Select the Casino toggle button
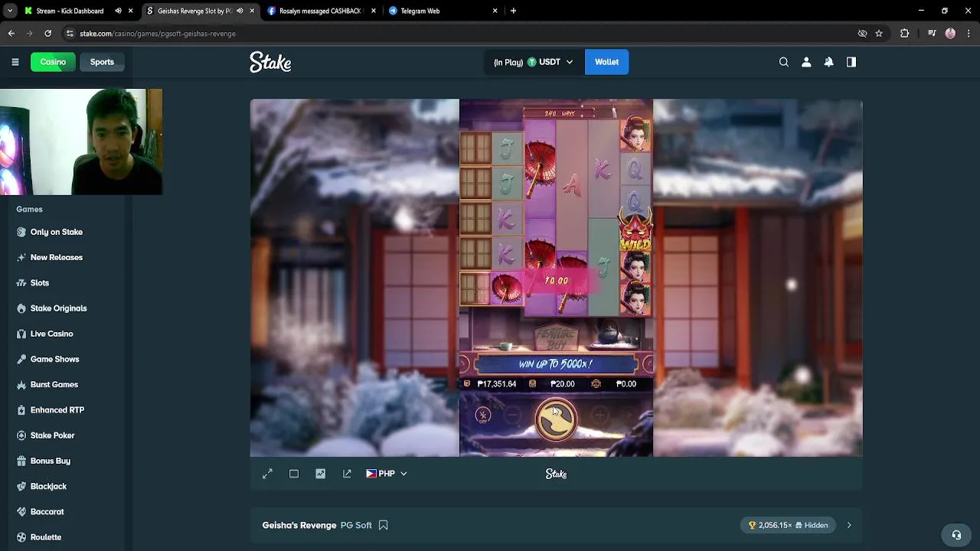The width and height of the screenshot is (980, 551). (x=53, y=62)
